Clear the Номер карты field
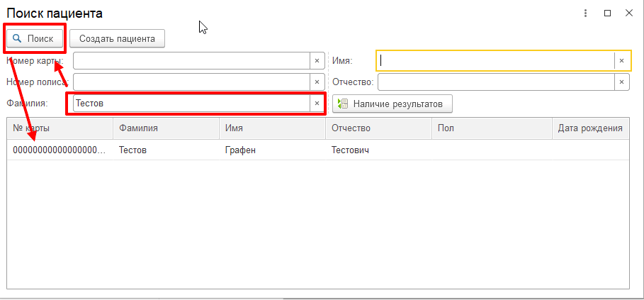Viewport: 644px width, 300px height. (x=317, y=61)
